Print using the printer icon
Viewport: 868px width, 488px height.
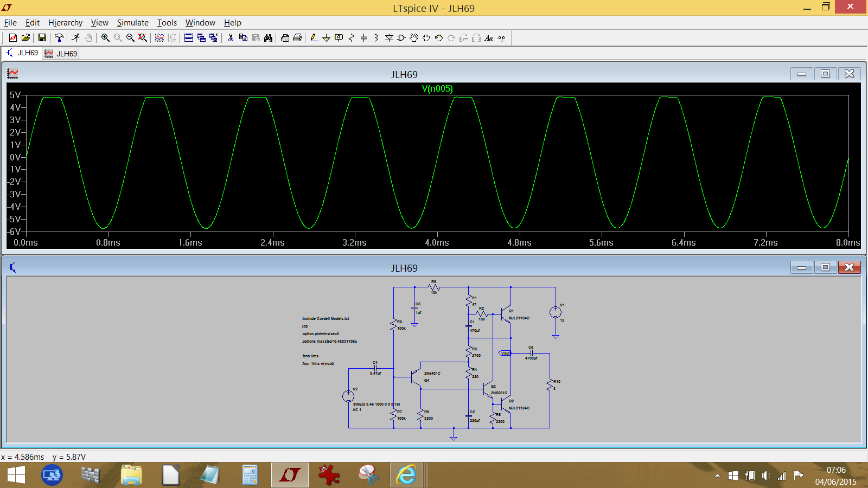point(297,38)
